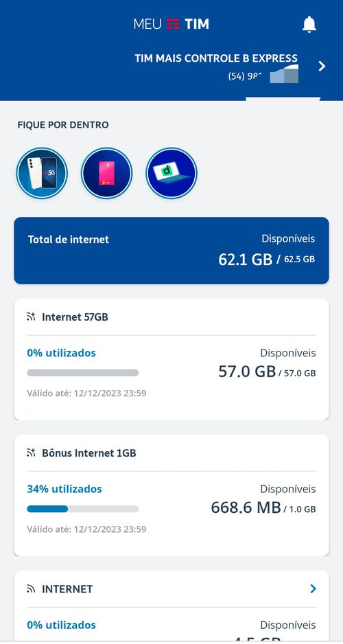Select the Internet 57GB card title
Screen dimensions: 343x644
75,317
